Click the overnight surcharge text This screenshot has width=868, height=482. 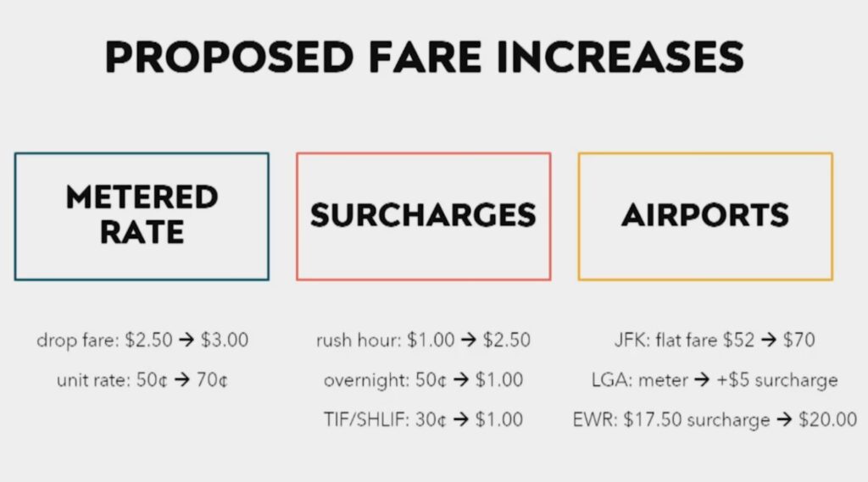click(423, 380)
